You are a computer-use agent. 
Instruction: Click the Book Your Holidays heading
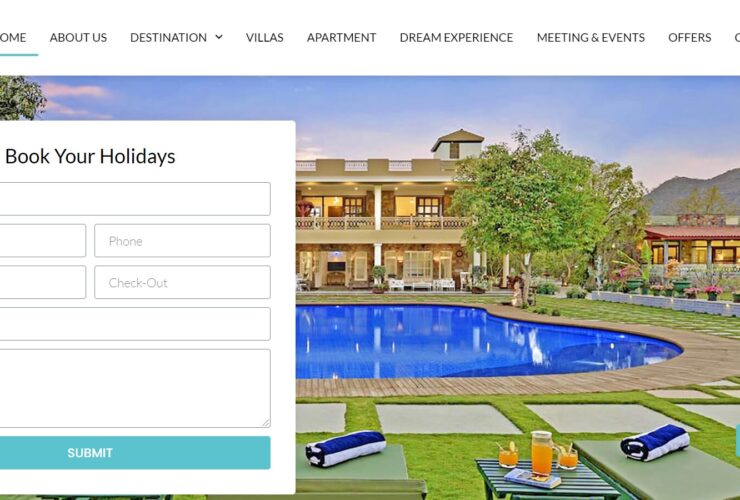(x=90, y=156)
